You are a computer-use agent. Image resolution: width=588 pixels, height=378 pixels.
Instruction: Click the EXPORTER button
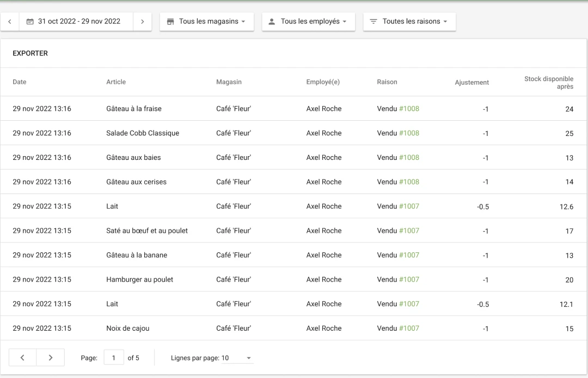(x=30, y=53)
